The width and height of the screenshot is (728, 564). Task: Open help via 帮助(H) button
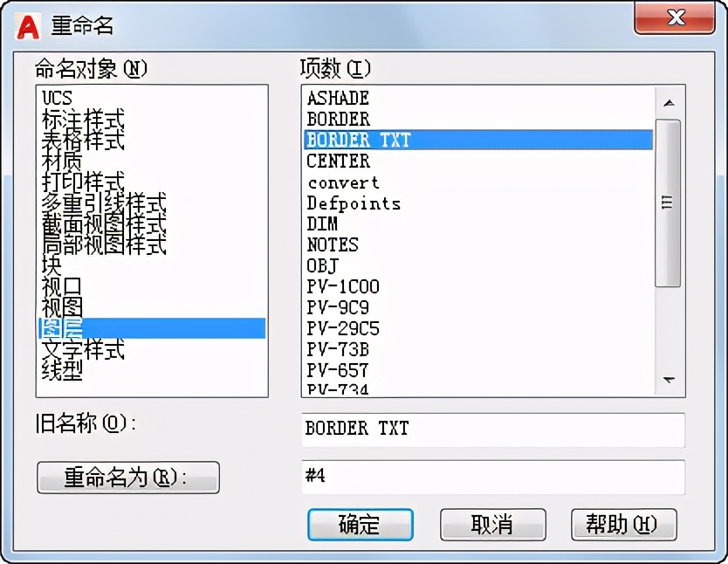tap(624, 525)
